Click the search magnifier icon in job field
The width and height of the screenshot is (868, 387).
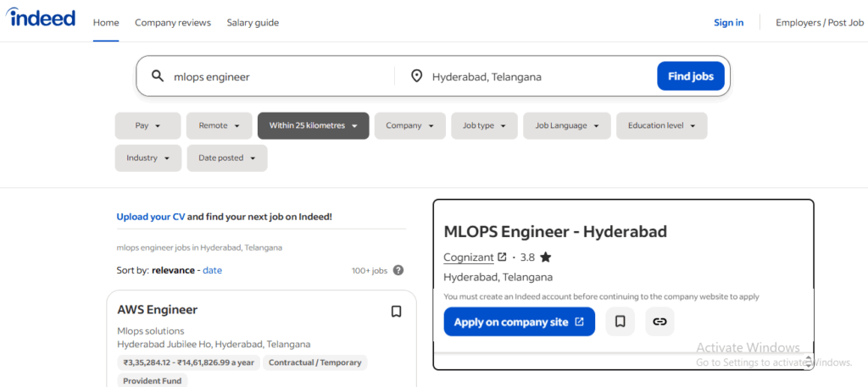158,76
